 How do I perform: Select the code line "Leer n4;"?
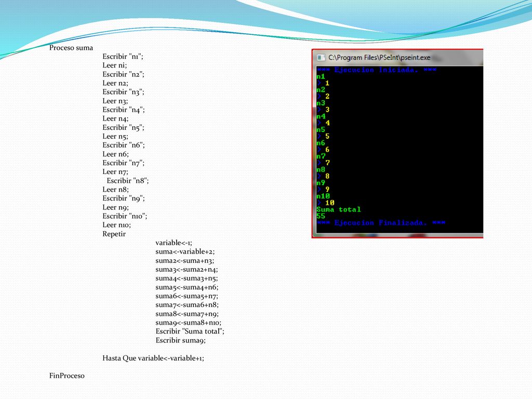tap(115, 118)
